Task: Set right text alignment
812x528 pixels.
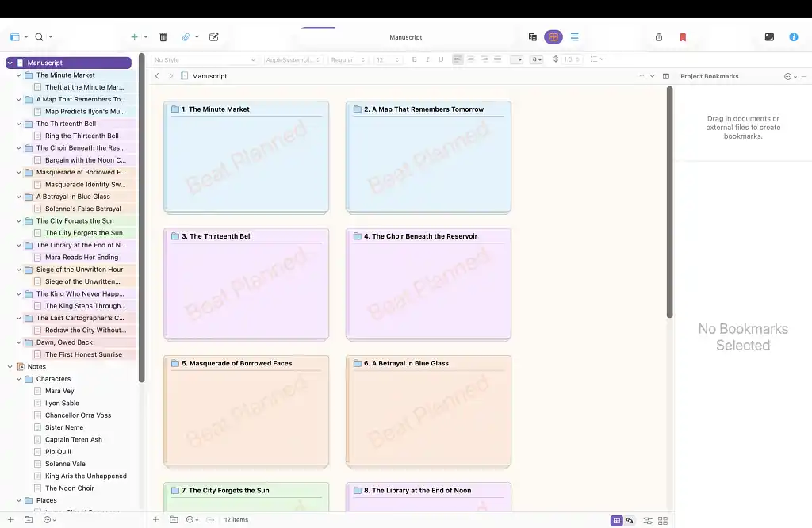Action: click(485, 59)
